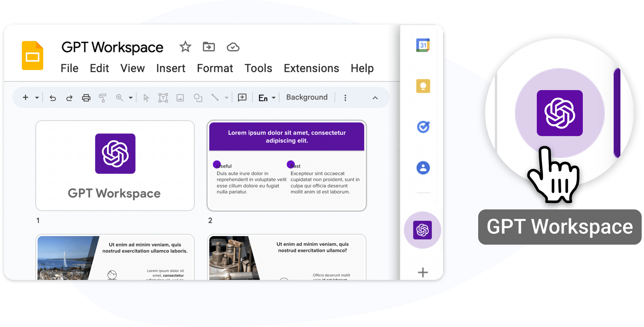Expand the zoom level dropdown arrow
Image resolution: width=644 pixels, height=327 pixels.
130,98
